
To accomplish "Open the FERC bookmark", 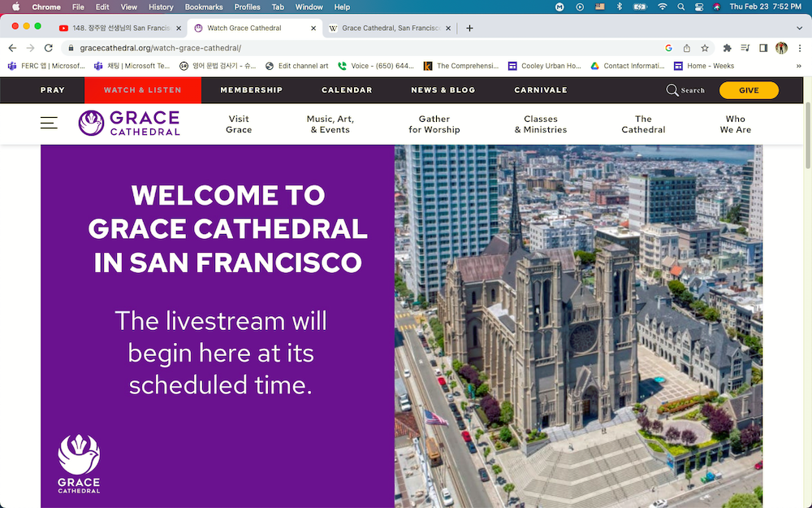I will click(46, 66).
